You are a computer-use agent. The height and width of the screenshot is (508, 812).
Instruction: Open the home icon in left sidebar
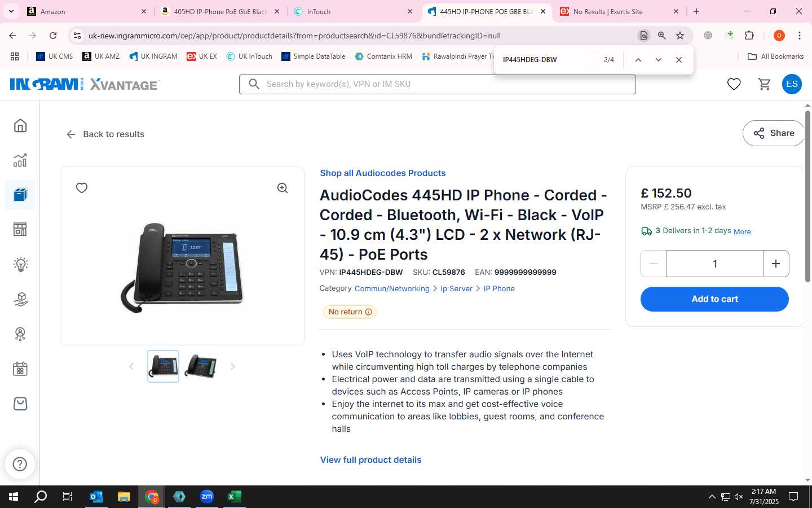(20, 125)
